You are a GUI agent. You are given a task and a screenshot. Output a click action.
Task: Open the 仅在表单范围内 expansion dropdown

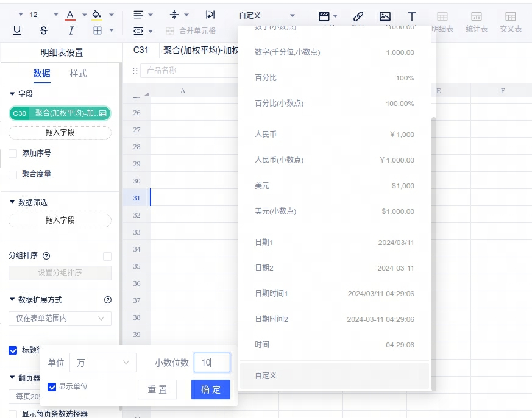pyautogui.click(x=60, y=318)
